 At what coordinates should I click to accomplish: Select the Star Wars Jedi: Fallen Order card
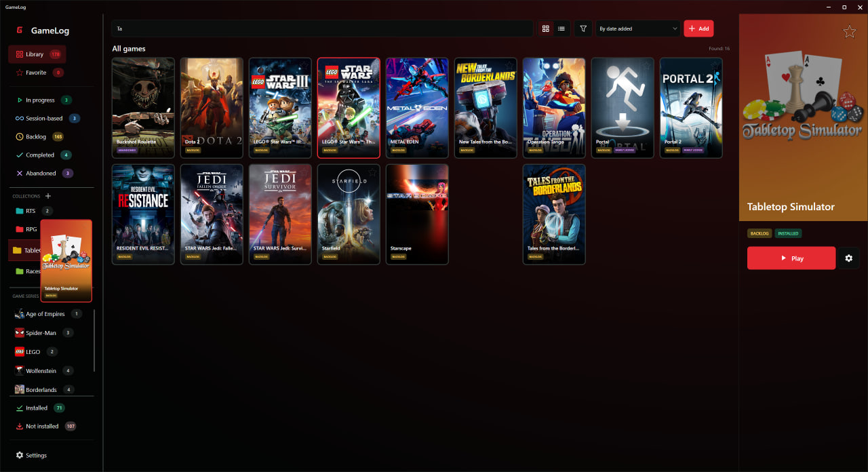click(212, 214)
